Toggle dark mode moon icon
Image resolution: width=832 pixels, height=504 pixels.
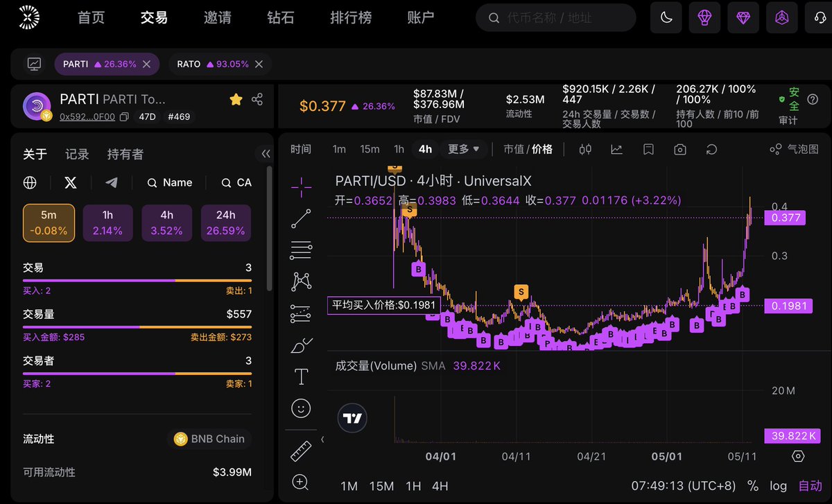(x=666, y=18)
